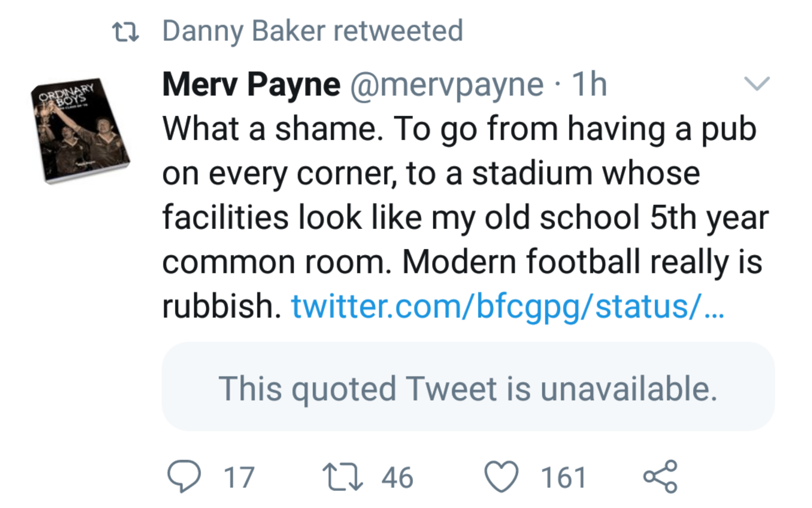The height and width of the screenshot is (508, 812).
Task: Tap the reply speech bubble icon
Action: [184, 476]
